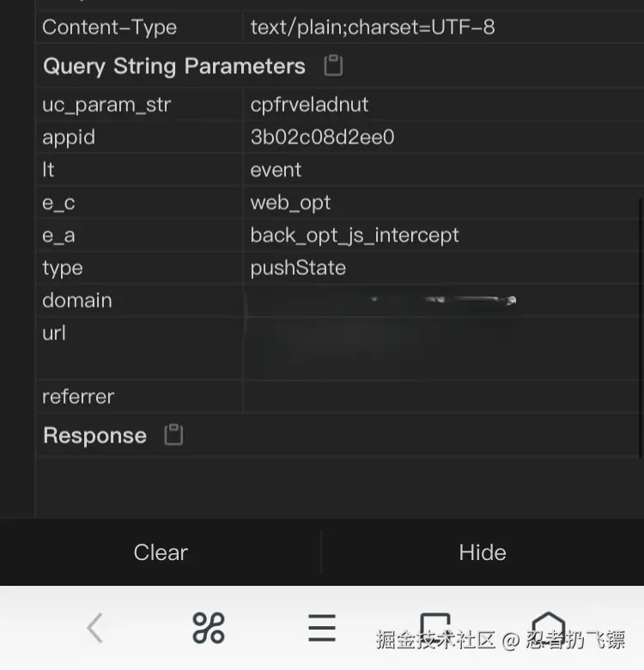Open the four-loop clover browser icon
The width and height of the screenshot is (644, 670).
(x=208, y=629)
